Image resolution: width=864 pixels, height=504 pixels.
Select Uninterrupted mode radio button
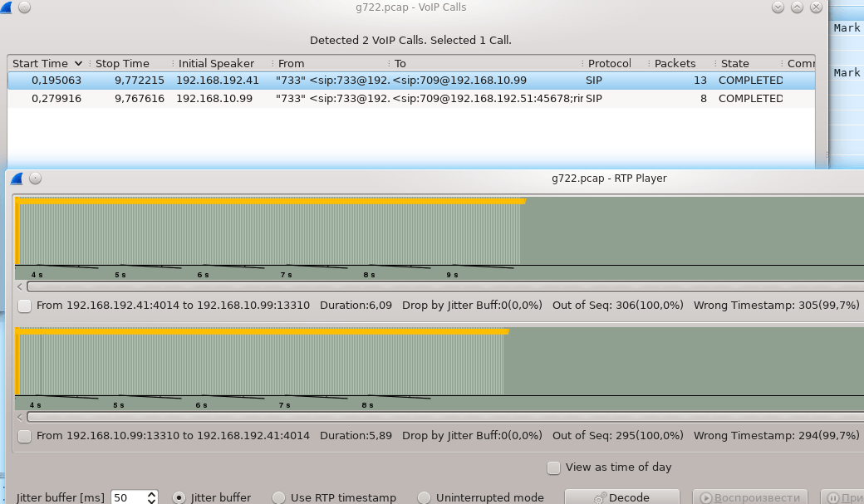coord(424,497)
